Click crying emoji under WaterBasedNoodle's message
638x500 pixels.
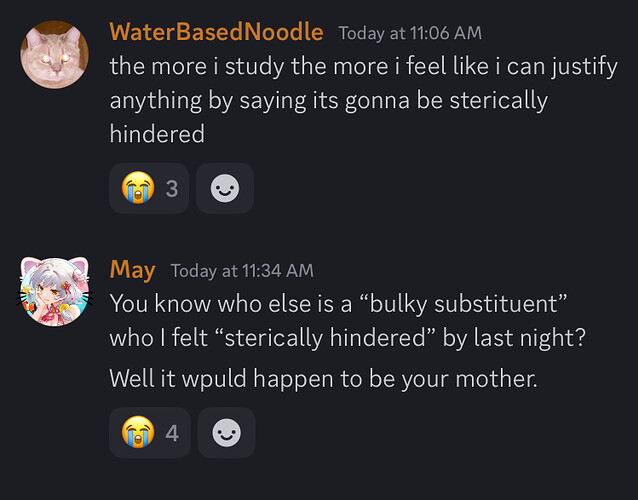135,188
